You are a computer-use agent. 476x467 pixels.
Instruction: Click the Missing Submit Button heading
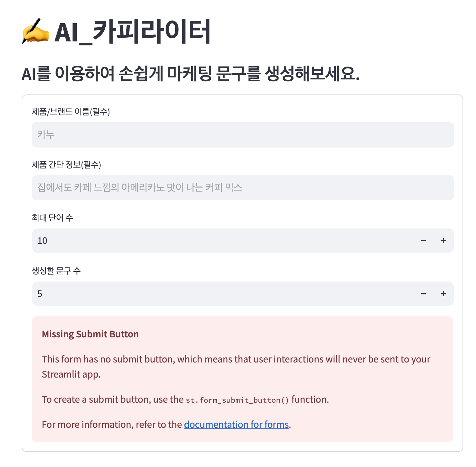90,334
